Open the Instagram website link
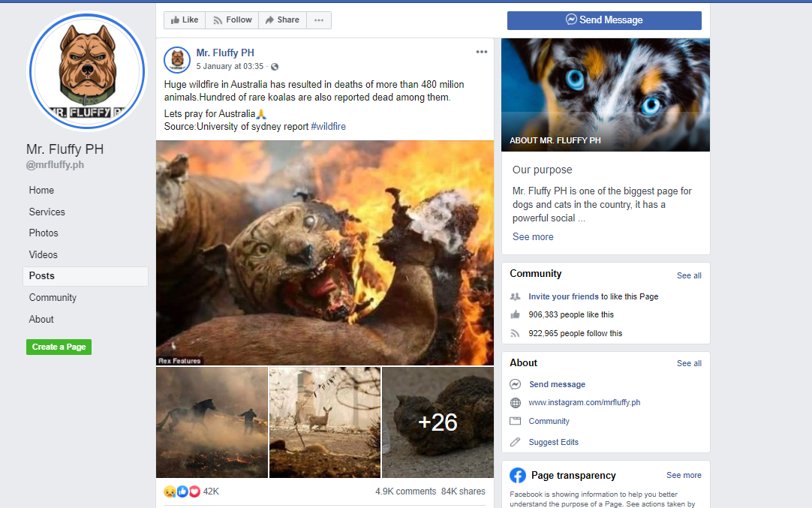Image resolution: width=812 pixels, height=508 pixels. click(x=584, y=402)
